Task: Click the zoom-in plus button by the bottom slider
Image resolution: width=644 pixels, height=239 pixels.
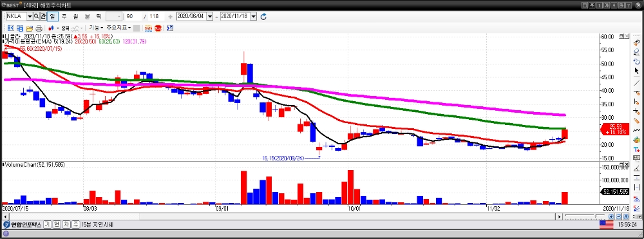Action: click(x=611, y=216)
